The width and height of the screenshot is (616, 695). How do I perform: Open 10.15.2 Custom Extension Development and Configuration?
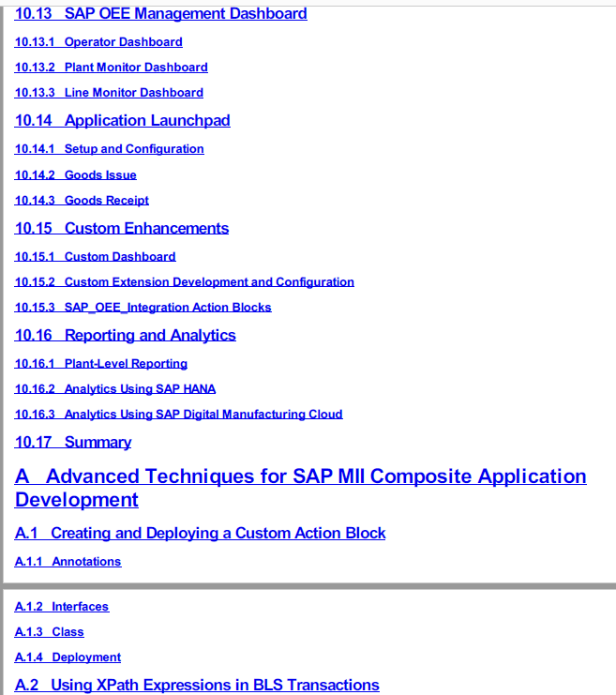coord(185,281)
